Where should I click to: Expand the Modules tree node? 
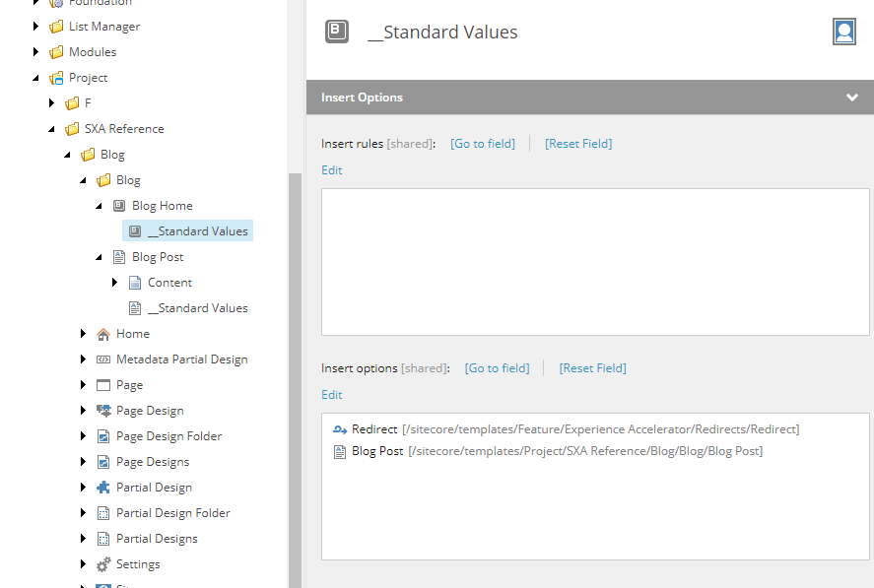(35, 52)
